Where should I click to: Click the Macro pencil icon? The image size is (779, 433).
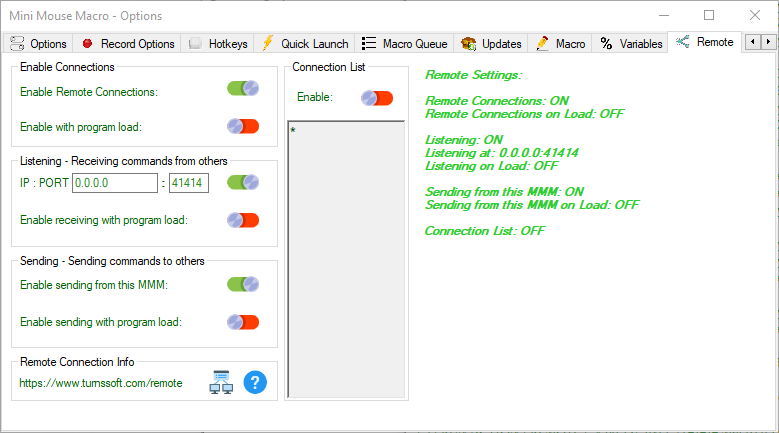[x=542, y=43]
